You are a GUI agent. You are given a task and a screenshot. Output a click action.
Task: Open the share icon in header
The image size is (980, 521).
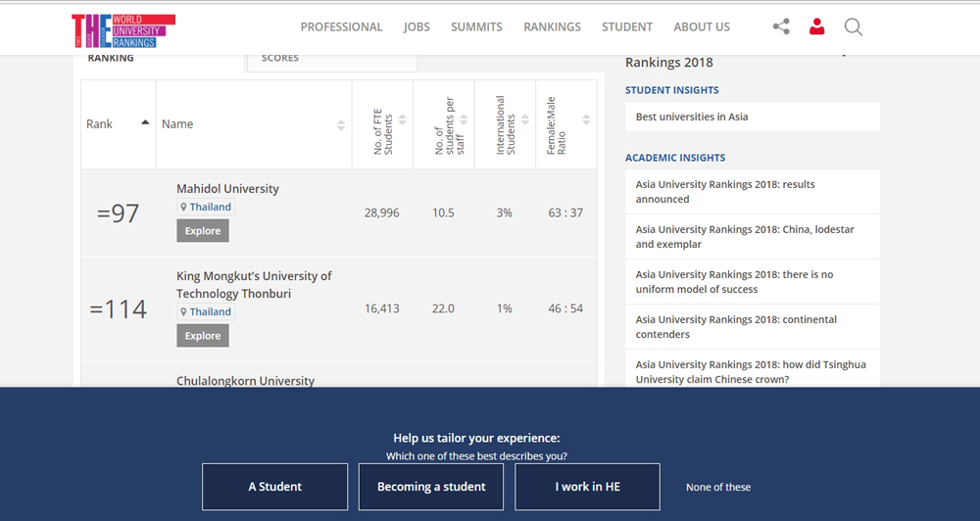pyautogui.click(x=781, y=27)
